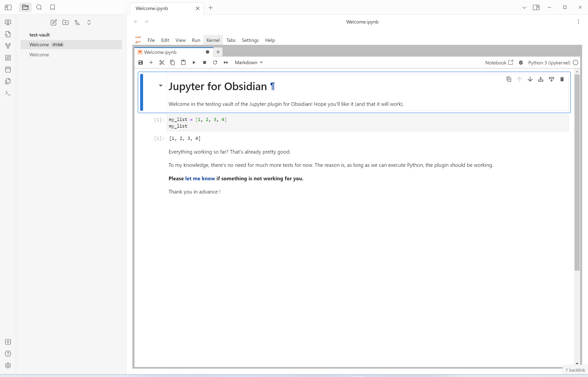Toggle the right sidebar open
The width and height of the screenshot is (588, 377).
[x=536, y=7]
